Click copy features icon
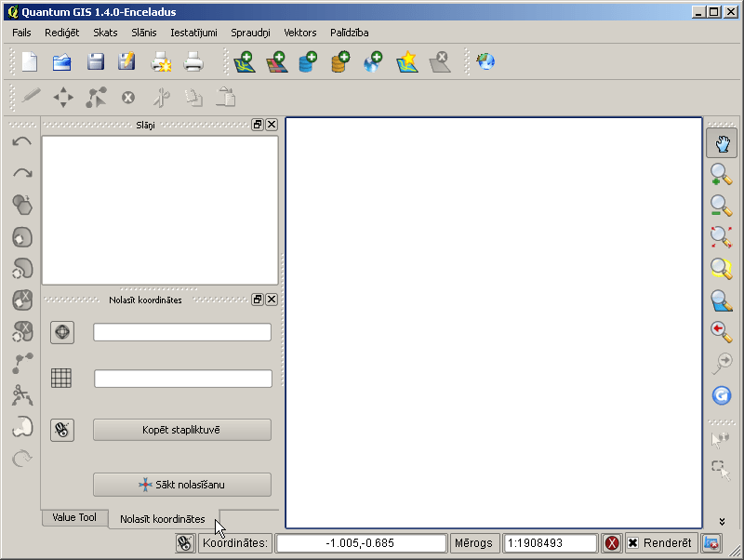744x560 pixels. point(193,98)
